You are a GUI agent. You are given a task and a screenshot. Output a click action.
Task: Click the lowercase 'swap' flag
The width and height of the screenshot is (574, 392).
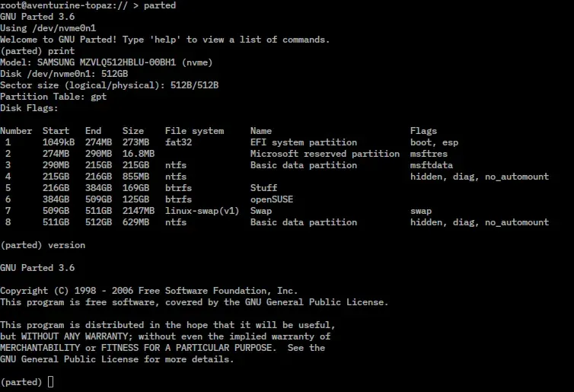tap(421, 211)
